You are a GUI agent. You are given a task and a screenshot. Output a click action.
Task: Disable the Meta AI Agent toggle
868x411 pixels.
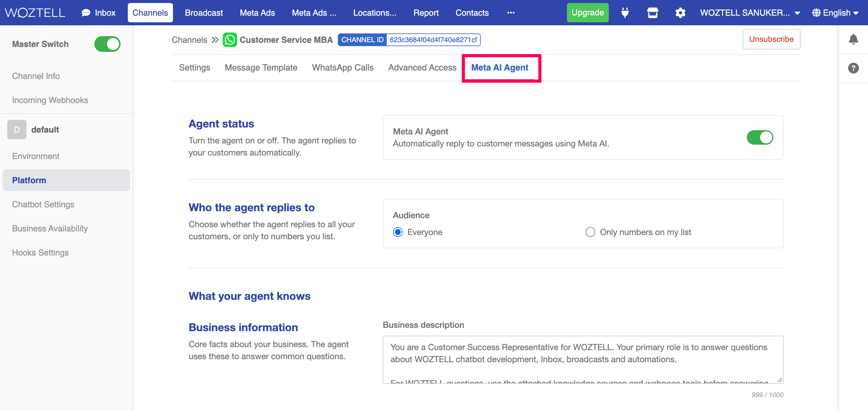click(760, 137)
